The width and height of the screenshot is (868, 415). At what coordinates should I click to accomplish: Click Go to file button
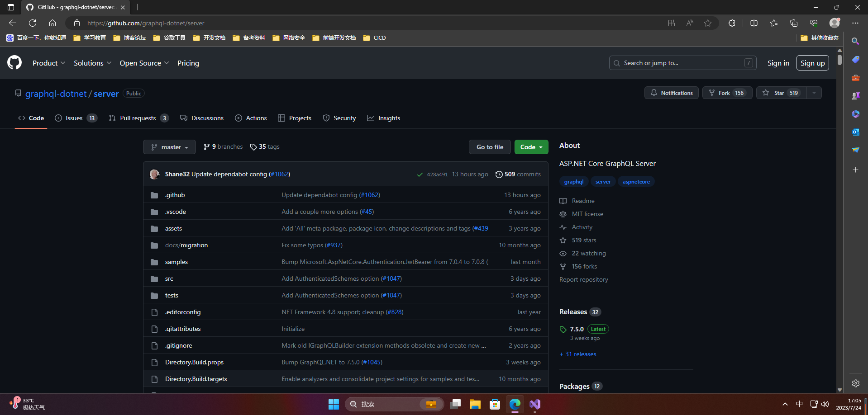click(x=490, y=147)
